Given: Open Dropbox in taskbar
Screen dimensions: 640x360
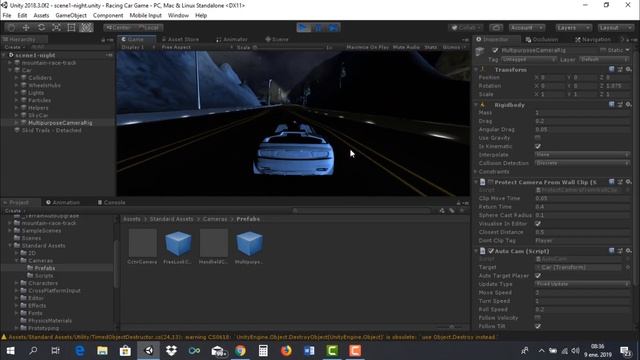Looking at the screenshot, I should click(x=171, y=351).
